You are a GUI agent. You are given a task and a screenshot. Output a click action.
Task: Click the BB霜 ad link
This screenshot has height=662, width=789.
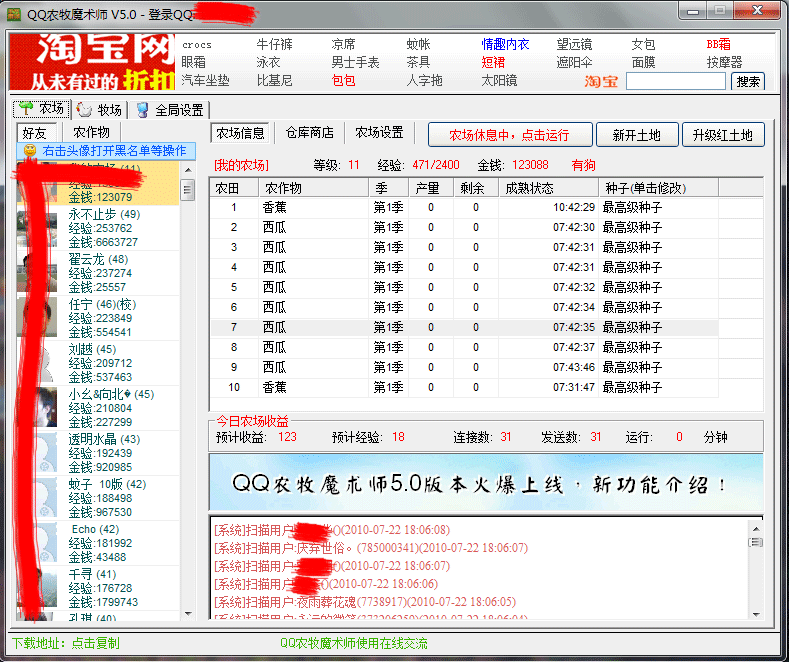click(719, 44)
